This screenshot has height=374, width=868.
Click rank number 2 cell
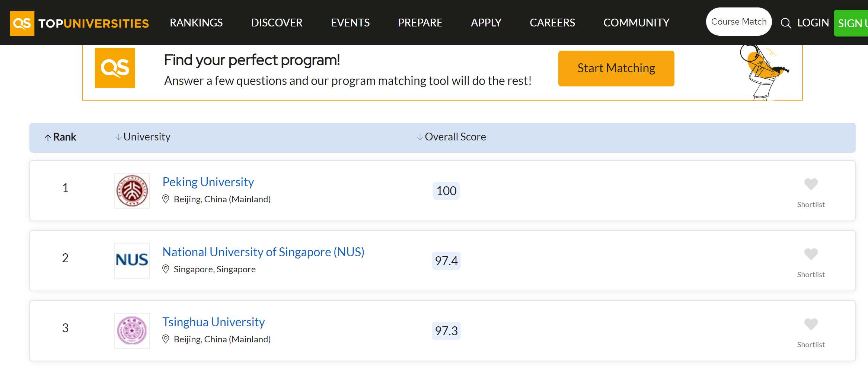[x=66, y=258]
